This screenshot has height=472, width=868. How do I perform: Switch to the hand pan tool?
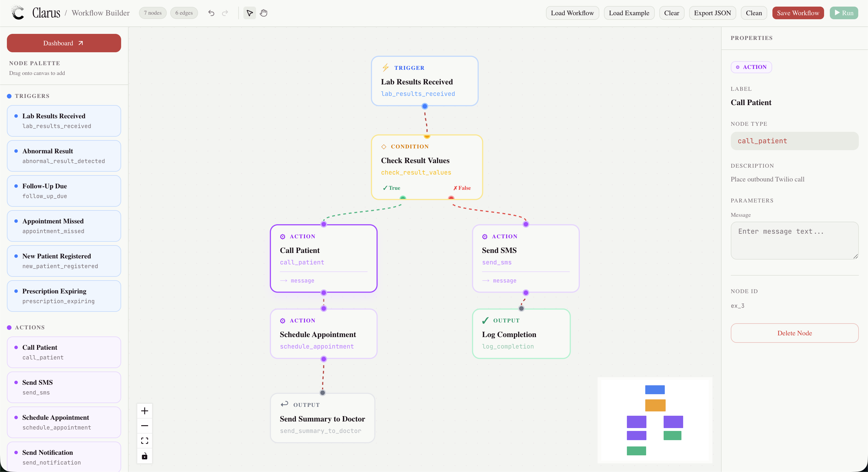coord(263,13)
